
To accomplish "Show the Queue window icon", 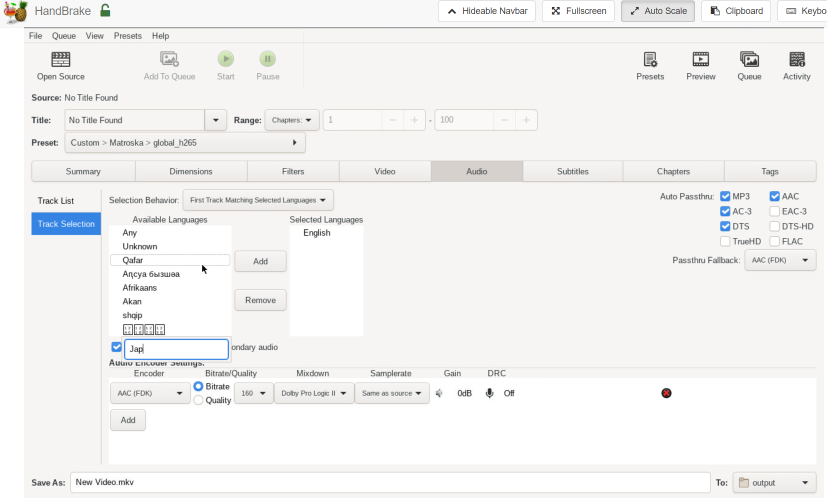I will coord(749,59).
